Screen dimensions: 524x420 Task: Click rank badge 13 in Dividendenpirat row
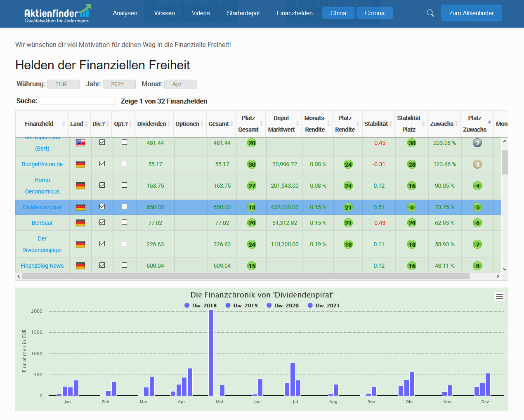pyautogui.click(x=252, y=207)
